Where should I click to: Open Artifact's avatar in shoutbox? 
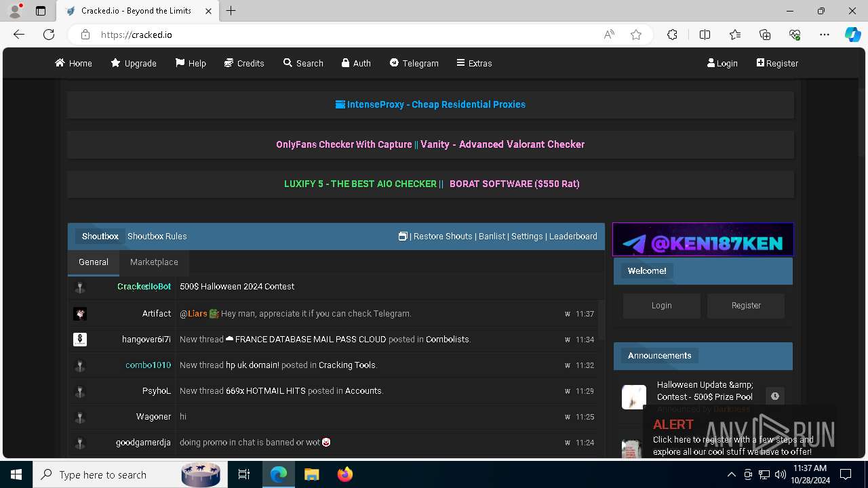click(80, 313)
